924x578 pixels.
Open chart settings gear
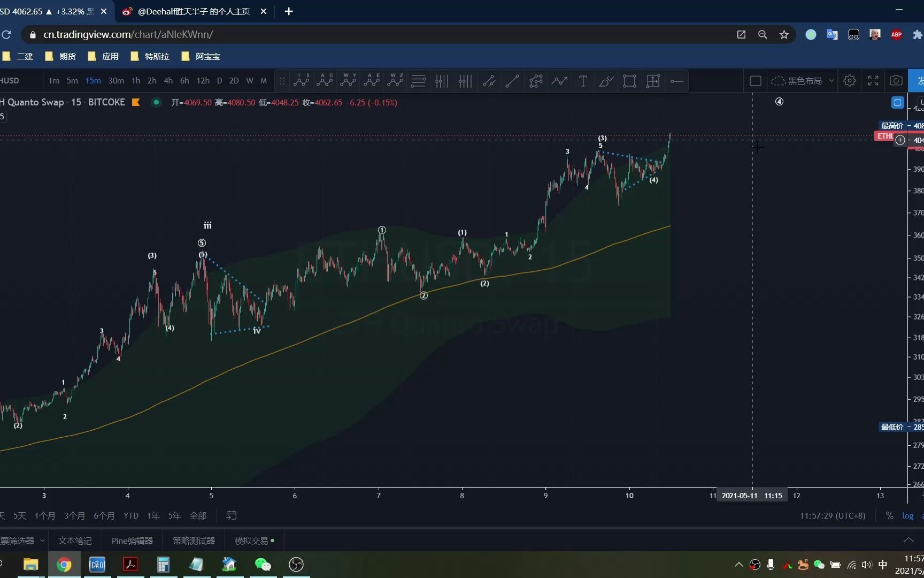pyautogui.click(x=850, y=81)
